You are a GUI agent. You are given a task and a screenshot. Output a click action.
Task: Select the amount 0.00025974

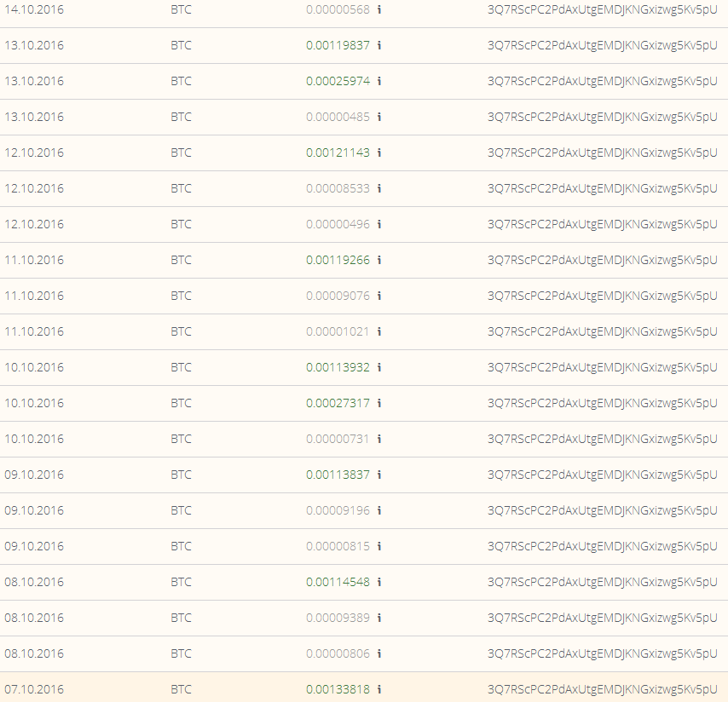click(x=338, y=81)
